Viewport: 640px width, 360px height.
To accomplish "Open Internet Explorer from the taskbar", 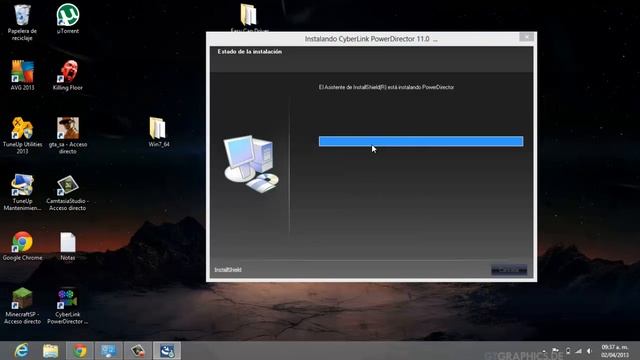I will [21, 351].
